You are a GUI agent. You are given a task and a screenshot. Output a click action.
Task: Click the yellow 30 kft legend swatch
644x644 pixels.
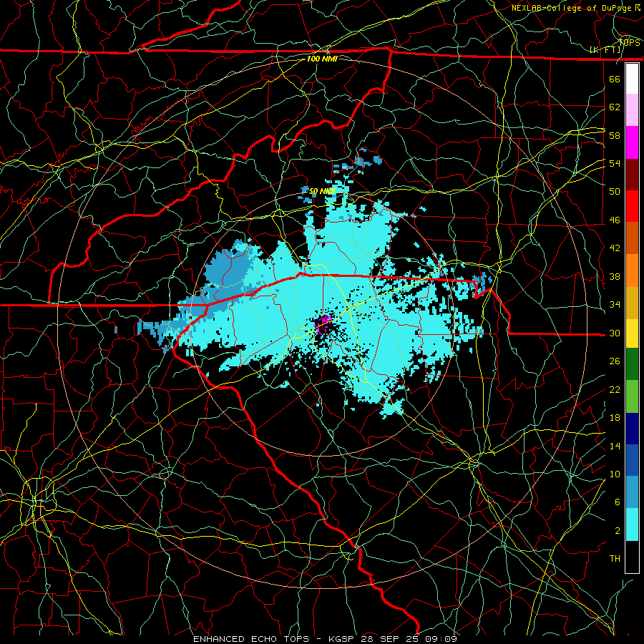coord(632,333)
